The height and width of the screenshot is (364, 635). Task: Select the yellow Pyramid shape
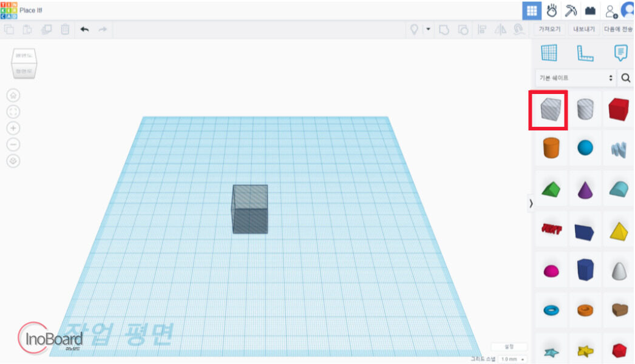[x=619, y=231]
